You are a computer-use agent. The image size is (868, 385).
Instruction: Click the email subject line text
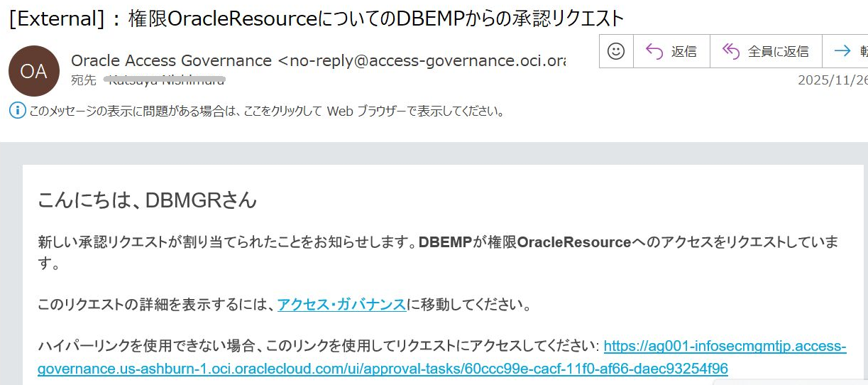pyautogui.click(x=317, y=18)
